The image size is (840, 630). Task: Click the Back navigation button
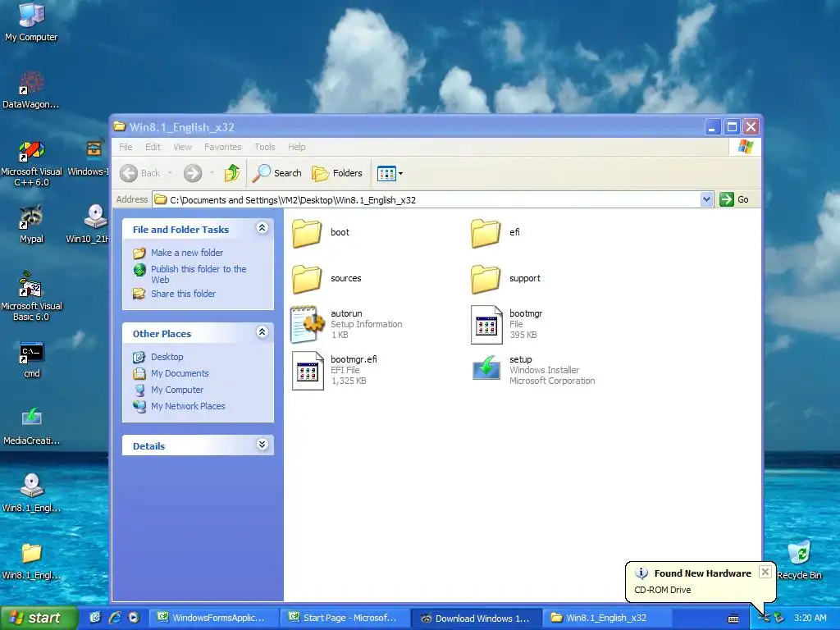(139, 173)
